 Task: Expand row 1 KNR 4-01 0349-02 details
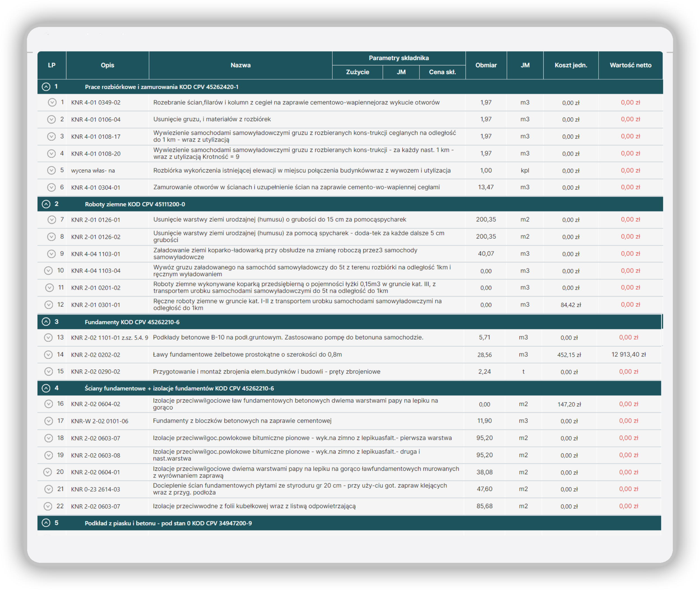coord(52,102)
